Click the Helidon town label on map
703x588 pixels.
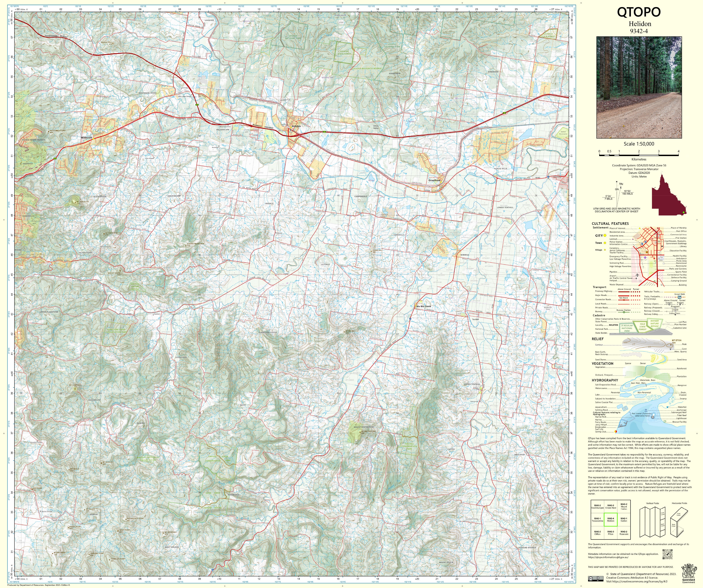click(x=296, y=126)
